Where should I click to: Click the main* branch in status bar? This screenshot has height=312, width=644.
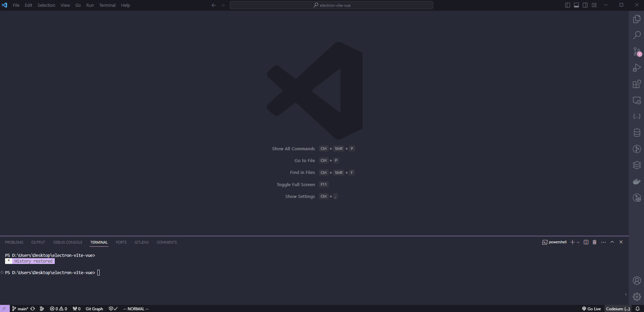20,309
